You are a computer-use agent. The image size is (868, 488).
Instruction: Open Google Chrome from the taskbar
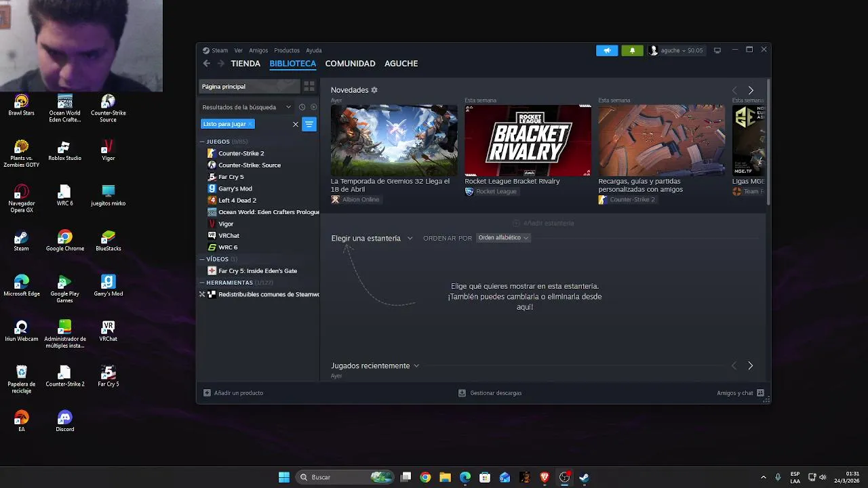(x=425, y=477)
